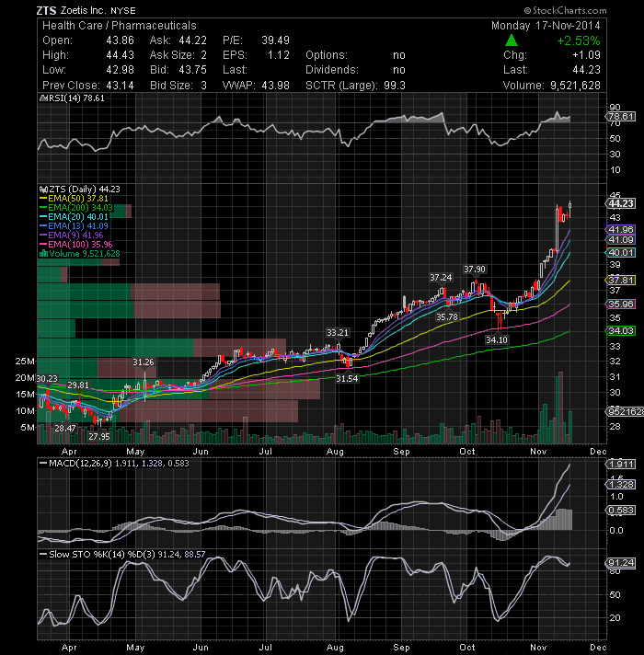This screenshot has width=644, height=655.
Task: Click the RSI(14) mountain icon in the legend
Action: (44, 98)
